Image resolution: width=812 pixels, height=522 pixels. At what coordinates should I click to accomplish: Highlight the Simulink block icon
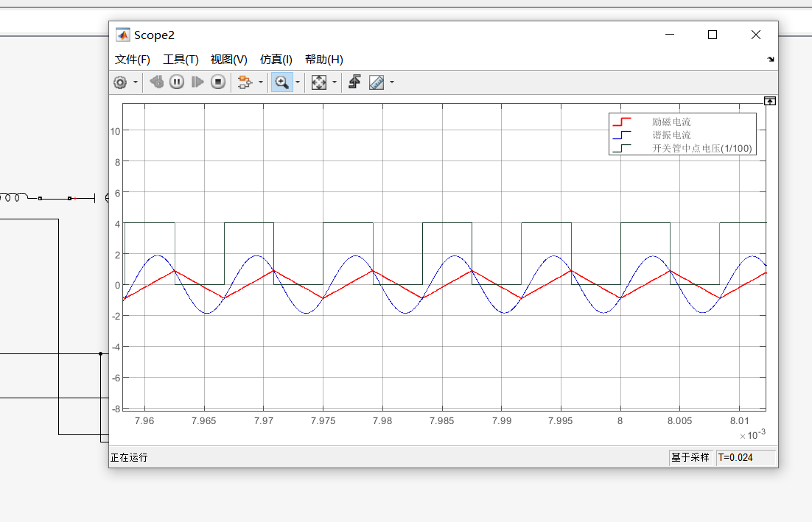tap(245, 82)
